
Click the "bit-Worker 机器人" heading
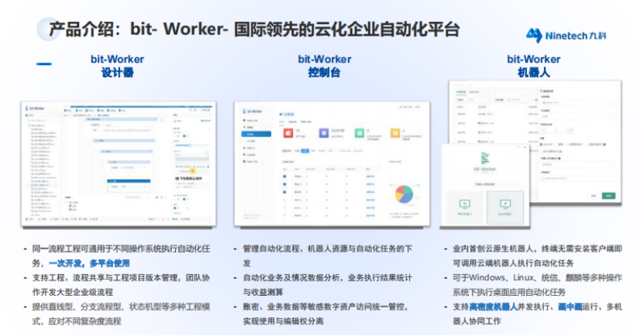point(533,66)
